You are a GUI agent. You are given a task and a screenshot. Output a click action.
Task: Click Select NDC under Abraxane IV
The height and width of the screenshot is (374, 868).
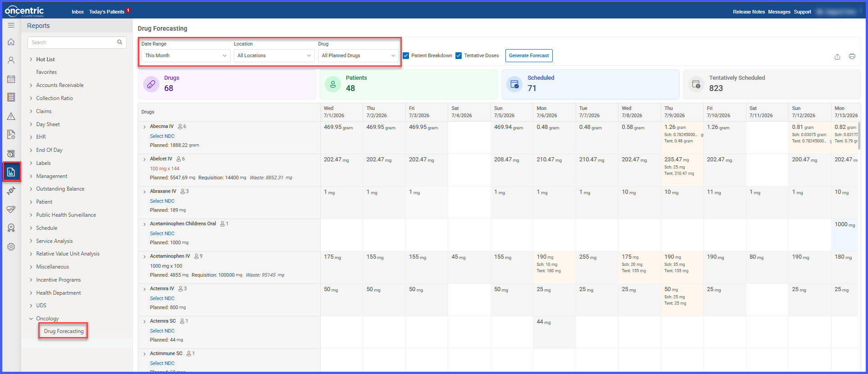(x=162, y=201)
